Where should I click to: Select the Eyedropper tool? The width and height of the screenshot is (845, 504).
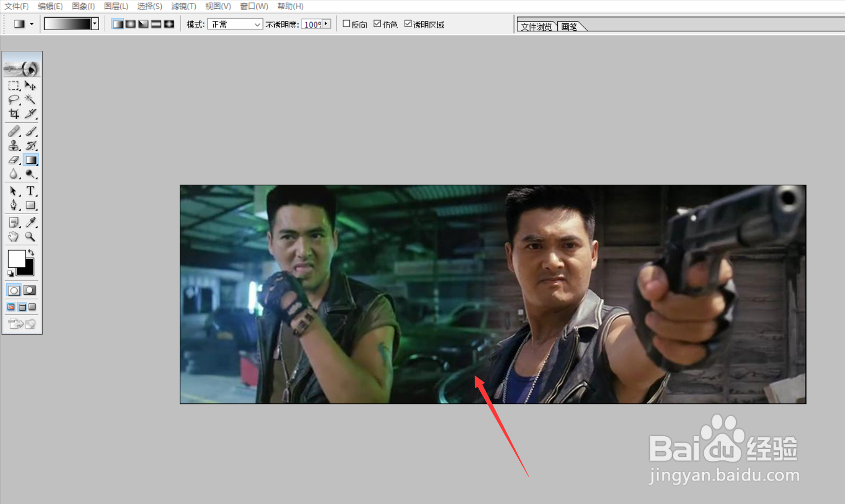tap(30, 223)
